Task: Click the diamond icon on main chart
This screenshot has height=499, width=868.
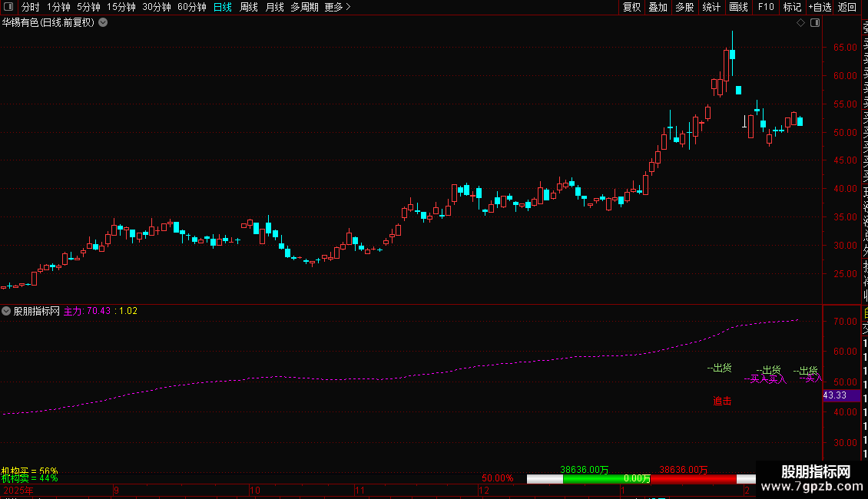Action: pos(800,23)
